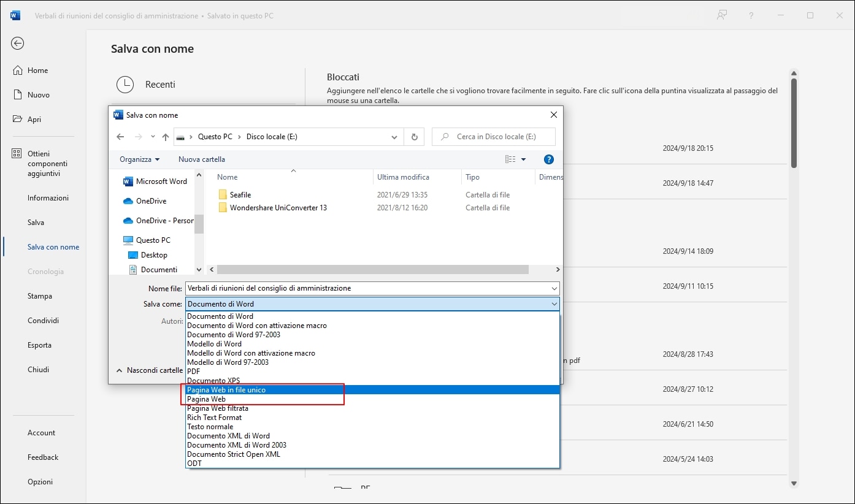Select the Recenti locations entry
Screen dimensions: 855x504
pyautogui.click(x=159, y=85)
